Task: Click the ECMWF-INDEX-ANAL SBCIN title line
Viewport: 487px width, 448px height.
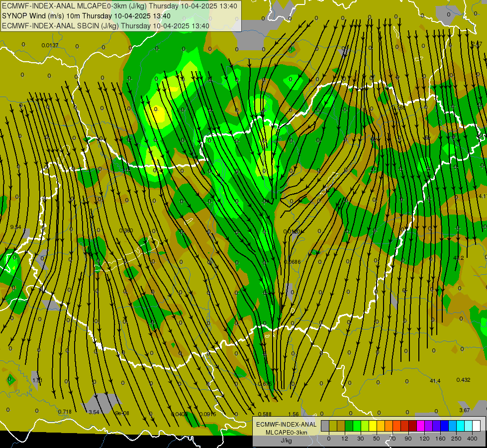Action: 105,26
